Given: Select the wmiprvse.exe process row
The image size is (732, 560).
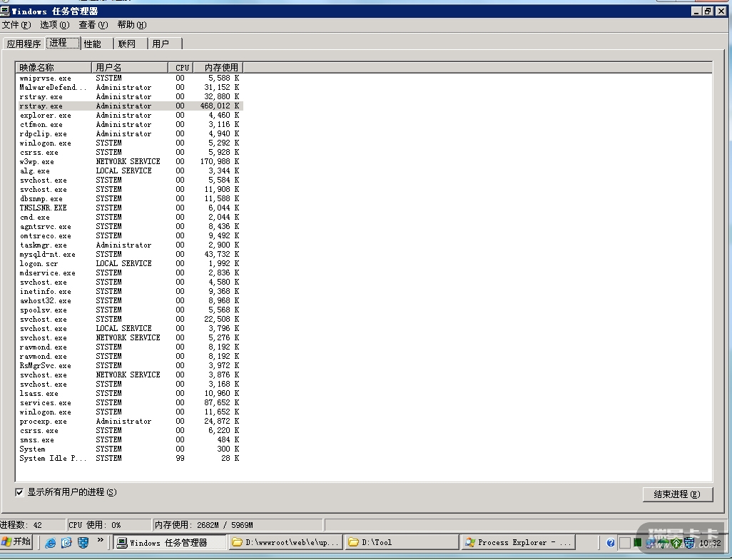Looking at the screenshot, I should coord(129,78).
